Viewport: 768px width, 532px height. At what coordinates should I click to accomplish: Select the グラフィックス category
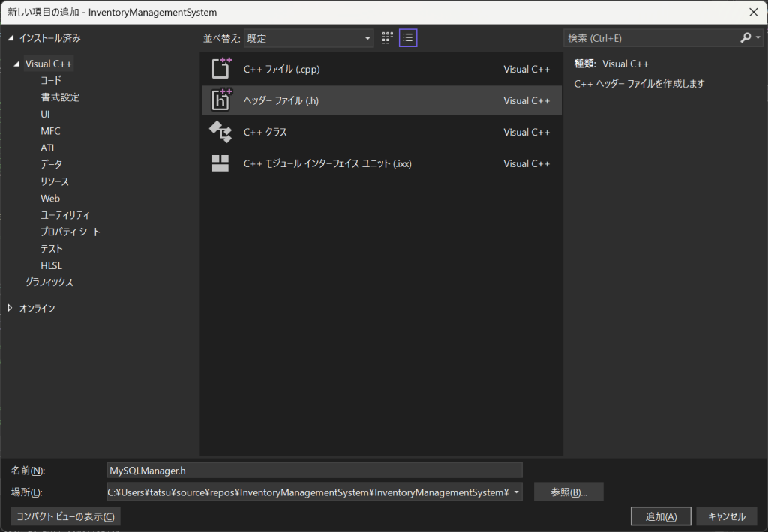click(x=49, y=282)
